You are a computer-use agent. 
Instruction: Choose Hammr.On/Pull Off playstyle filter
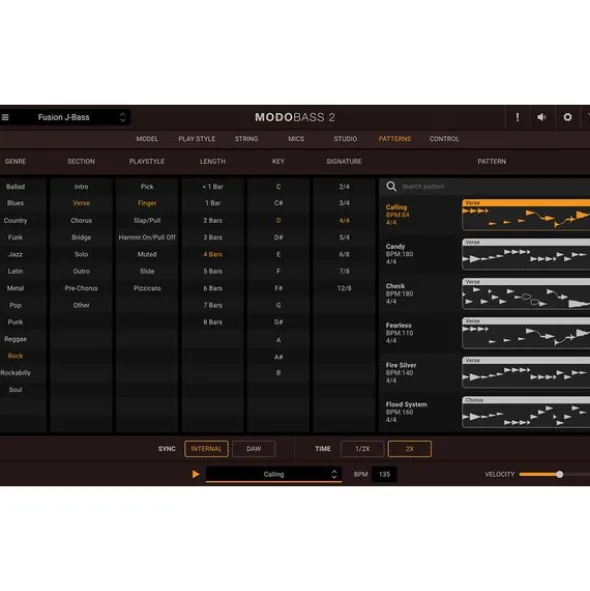pyautogui.click(x=147, y=237)
